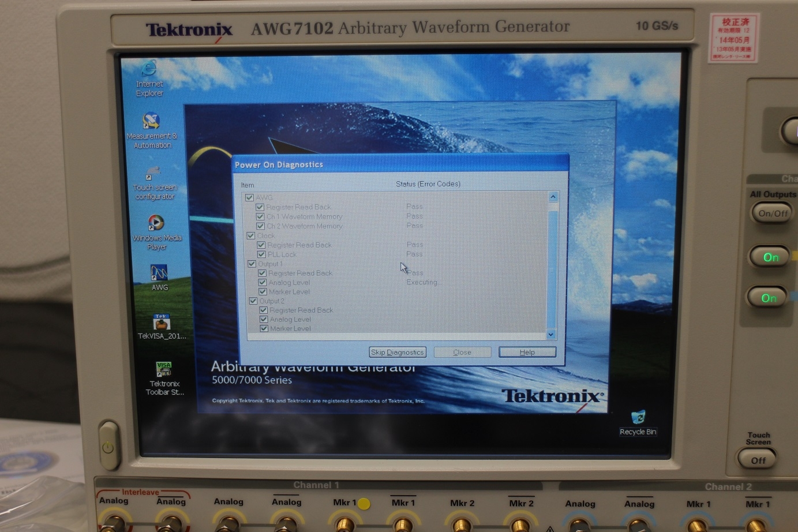This screenshot has height=532, width=798.
Task: Select the Output 1 tree row label
Action: pyautogui.click(x=270, y=264)
